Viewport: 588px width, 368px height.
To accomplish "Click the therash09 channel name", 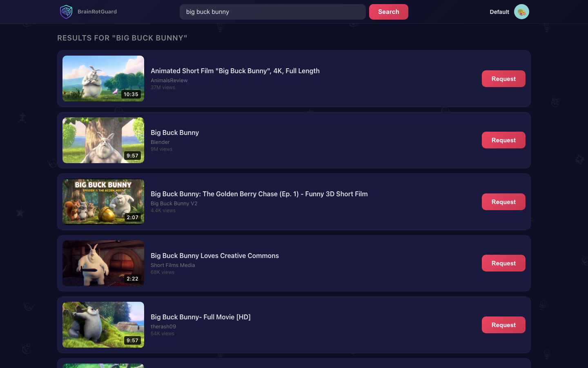I will pos(163,327).
